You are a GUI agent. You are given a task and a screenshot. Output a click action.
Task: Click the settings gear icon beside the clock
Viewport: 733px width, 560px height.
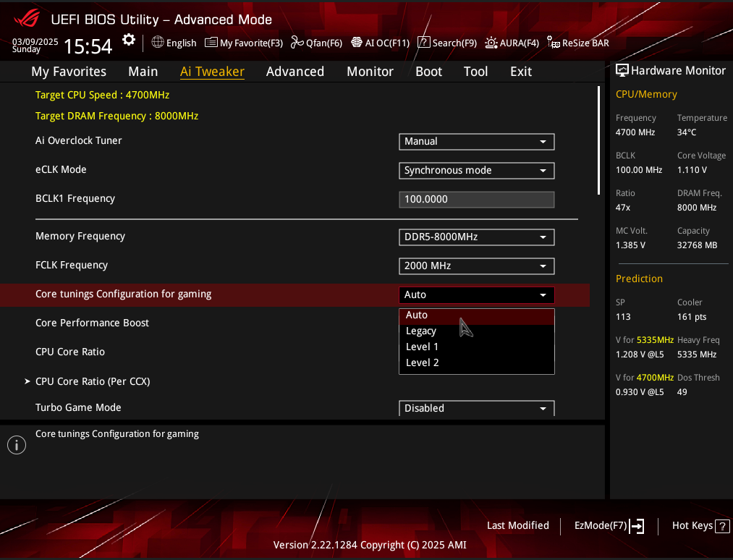129,41
